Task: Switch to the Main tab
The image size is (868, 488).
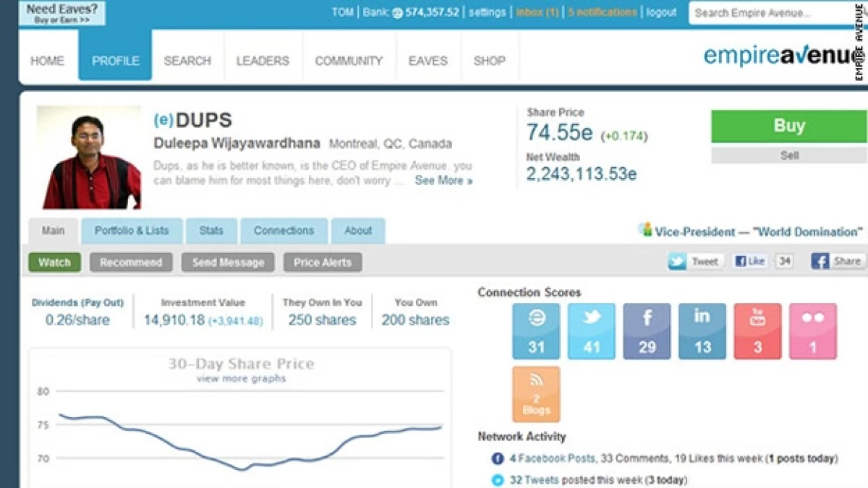Action: (53, 231)
